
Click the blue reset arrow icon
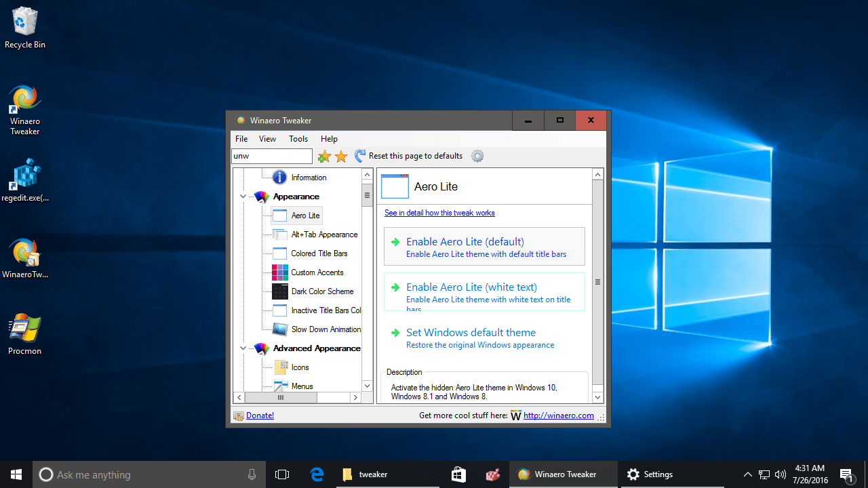(x=360, y=156)
